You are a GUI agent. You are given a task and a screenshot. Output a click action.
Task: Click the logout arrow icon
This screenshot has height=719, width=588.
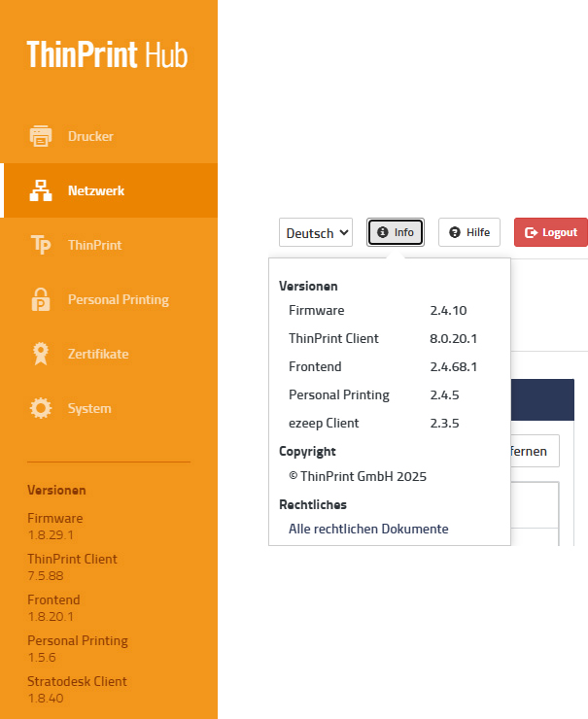[531, 232]
